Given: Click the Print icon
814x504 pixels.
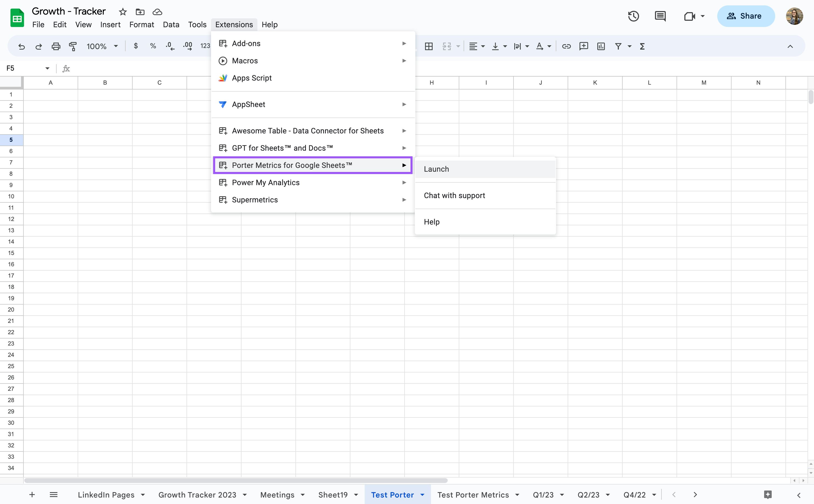Looking at the screenshot, I should tap(56, 46).
